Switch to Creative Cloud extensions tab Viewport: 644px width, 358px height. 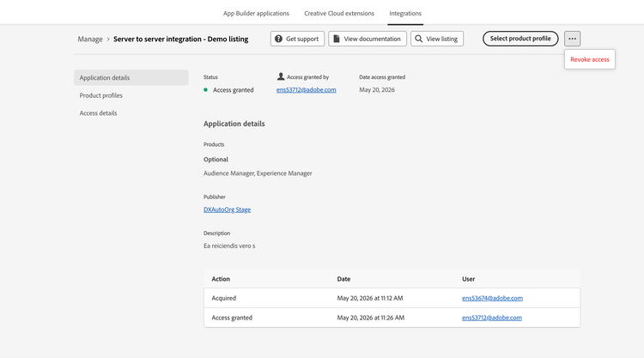(339, 13)
